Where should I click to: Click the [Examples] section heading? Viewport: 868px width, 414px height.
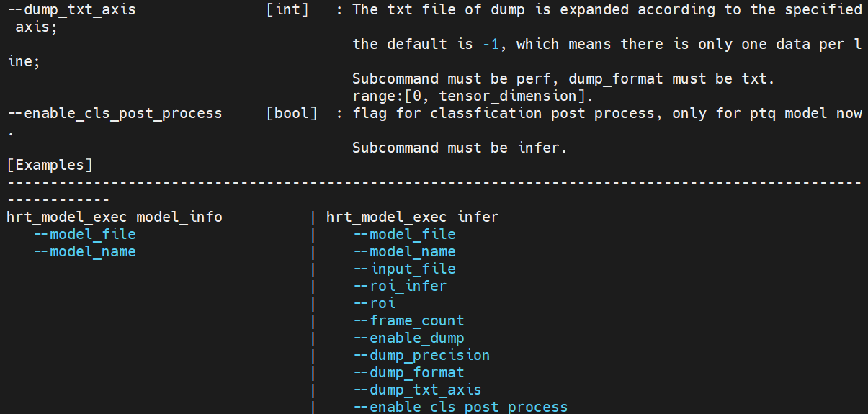pyautogui.click(x=50, y=166)
